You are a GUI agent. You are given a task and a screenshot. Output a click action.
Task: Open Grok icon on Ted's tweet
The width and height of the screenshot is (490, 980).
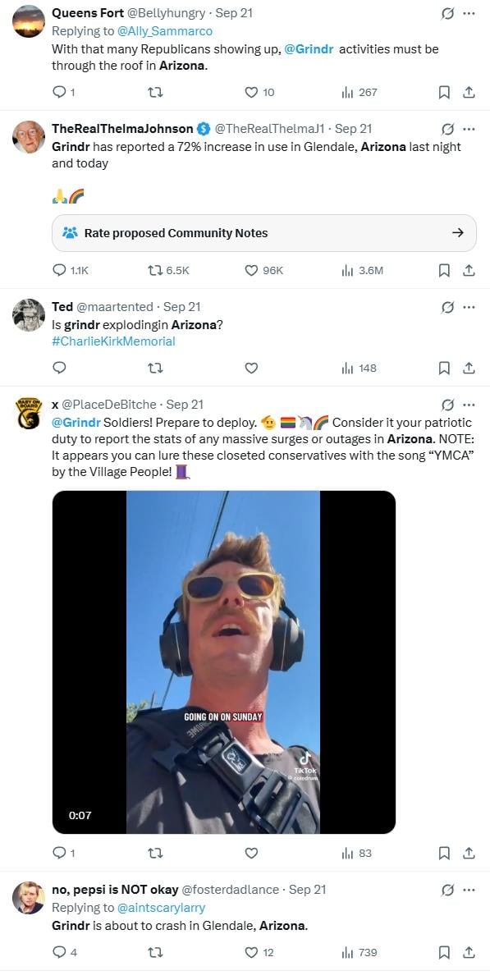447,307
